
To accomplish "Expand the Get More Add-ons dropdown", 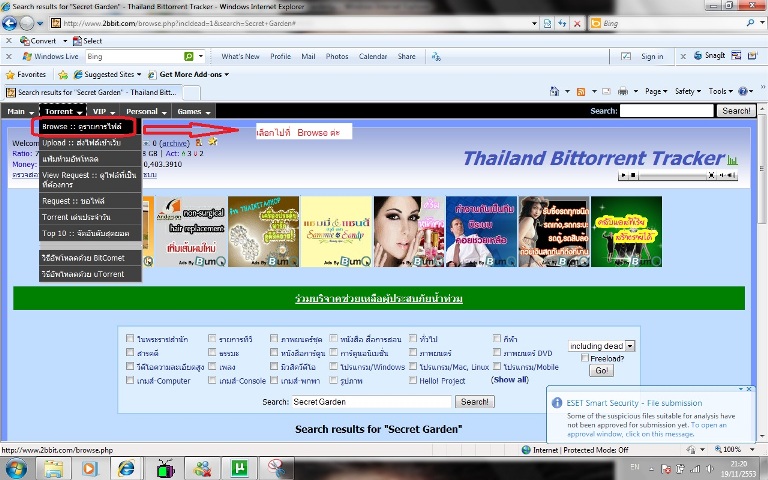I will pos(227,74).
